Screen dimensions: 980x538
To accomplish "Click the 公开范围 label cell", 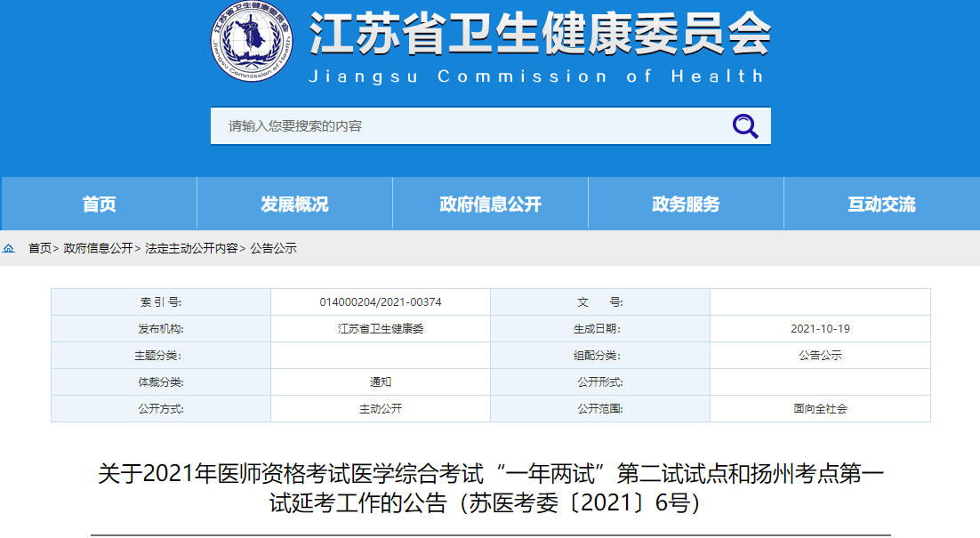I will [600, 409].
